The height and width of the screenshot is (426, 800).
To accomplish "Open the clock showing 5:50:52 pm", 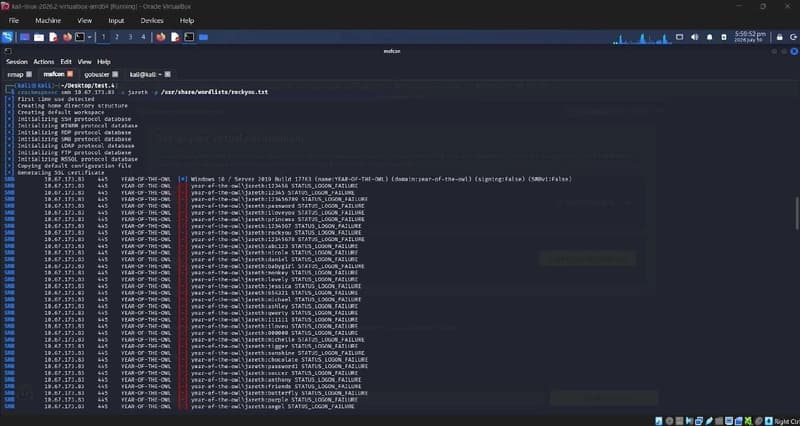I will coord(749,37).
